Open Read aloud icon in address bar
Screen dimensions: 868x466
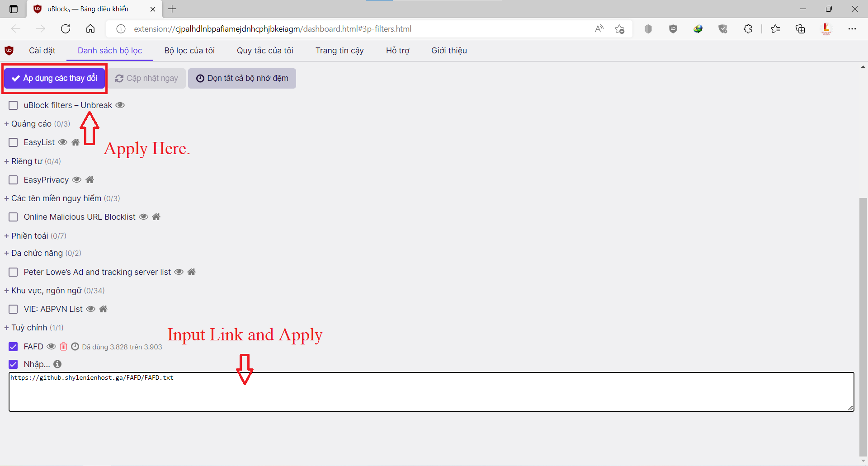click(599, 29)
